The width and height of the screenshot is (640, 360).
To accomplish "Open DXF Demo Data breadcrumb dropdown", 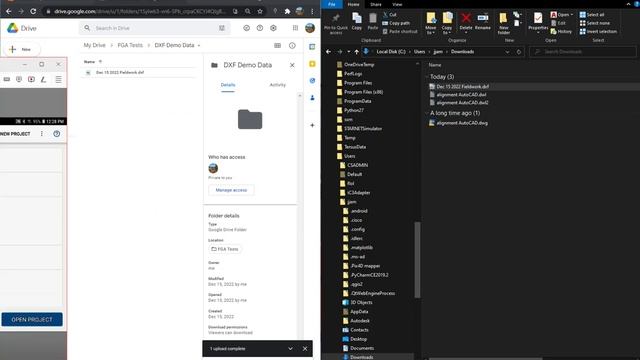I will [x=199, y=46].
